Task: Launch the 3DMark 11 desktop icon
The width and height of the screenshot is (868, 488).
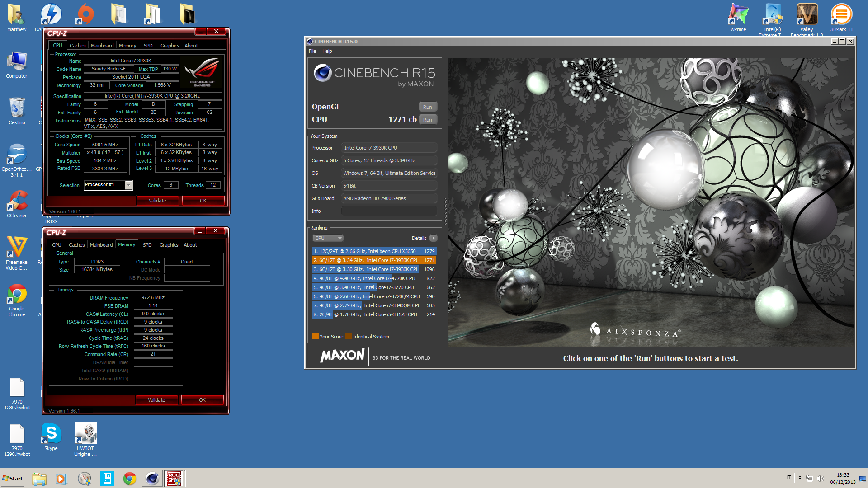Action: tap(841, 18)
